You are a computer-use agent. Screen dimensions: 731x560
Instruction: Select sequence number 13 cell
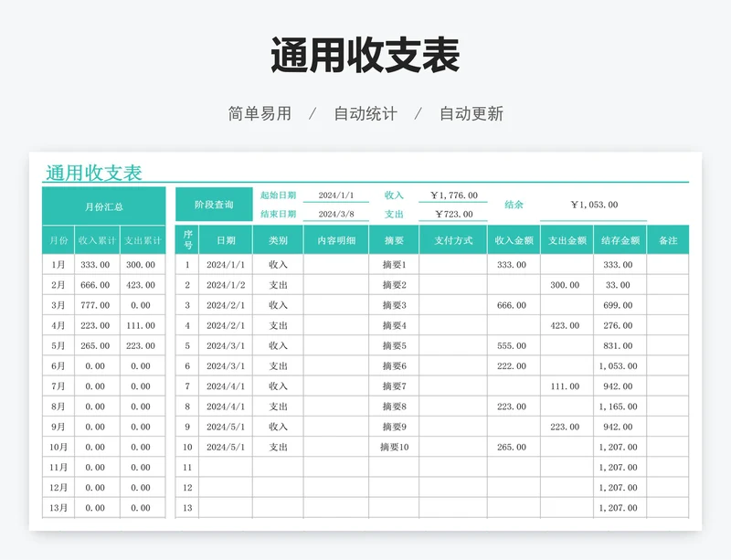point(187,508)
